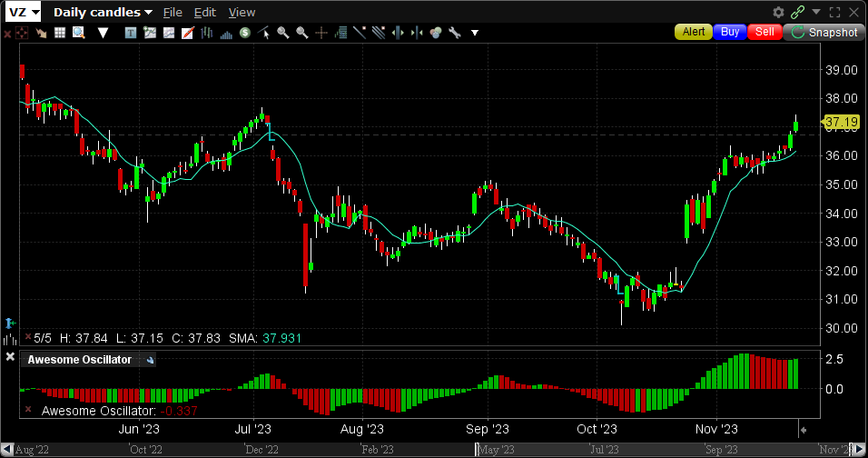The width and height of the screenshot is (868, 458).
Task: Click the magnifier chart search icon
Action: tap(79, 33)
